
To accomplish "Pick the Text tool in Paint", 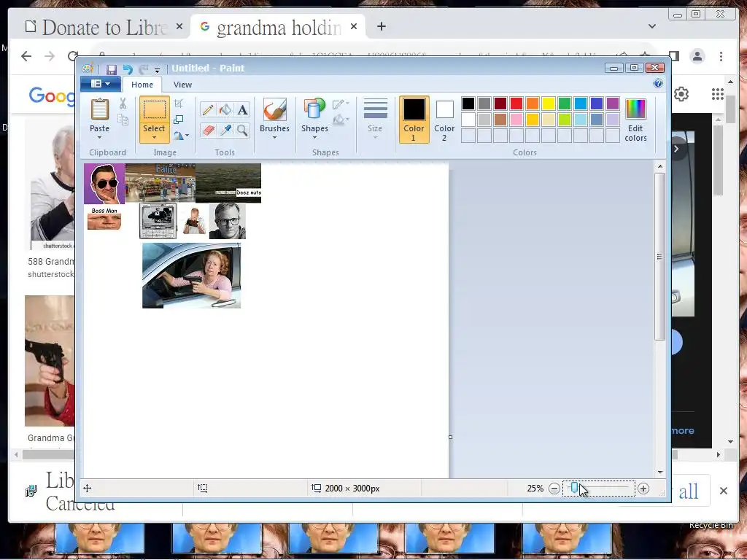I will 242,110.
